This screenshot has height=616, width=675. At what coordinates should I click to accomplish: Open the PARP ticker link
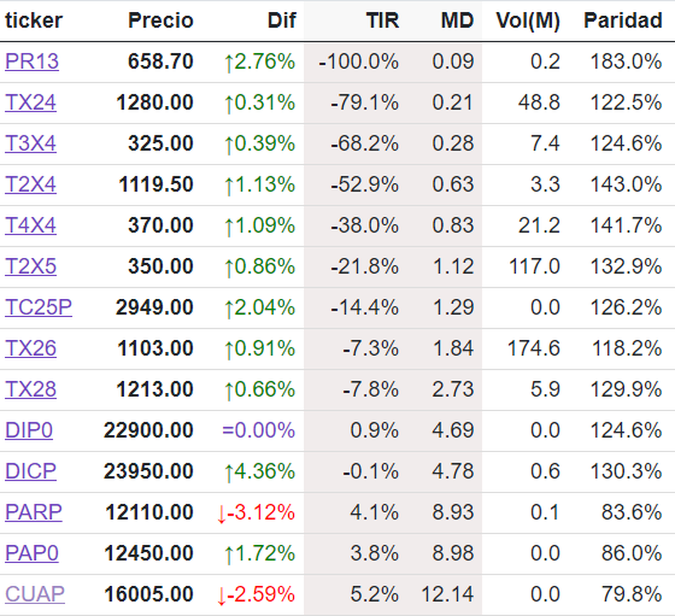point(33,512)
